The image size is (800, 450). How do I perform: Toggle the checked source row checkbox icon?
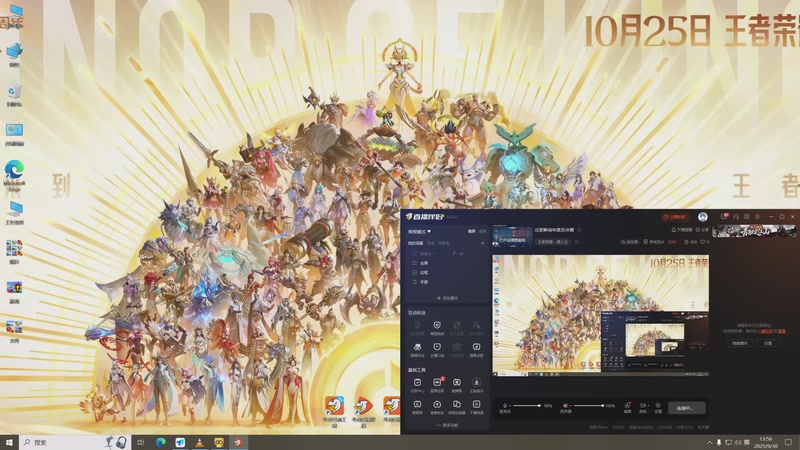tap(415, 272)
